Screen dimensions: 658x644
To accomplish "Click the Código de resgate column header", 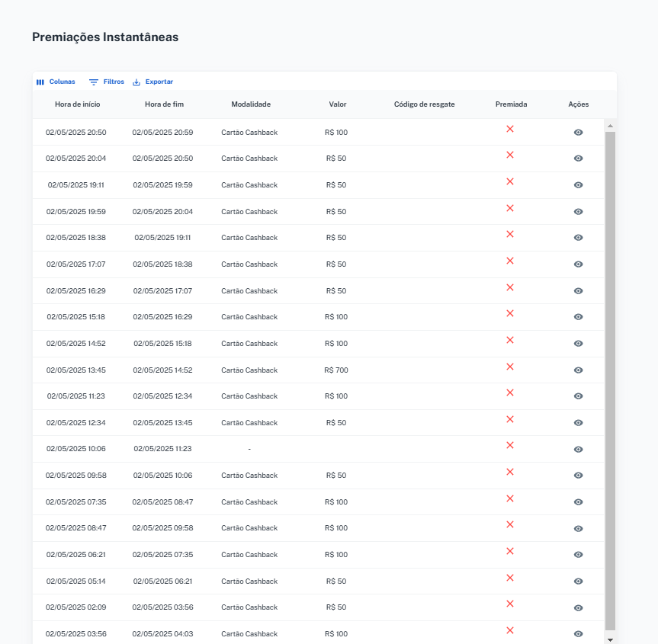I will pos(424,104).
